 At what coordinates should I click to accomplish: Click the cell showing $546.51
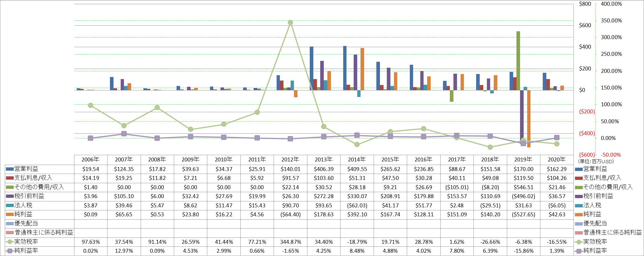pyautogui.click(x=523, y=187)
